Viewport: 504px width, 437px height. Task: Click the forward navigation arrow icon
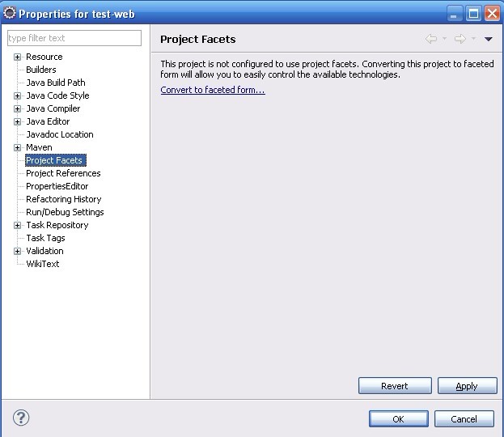[x=460, y=39]
